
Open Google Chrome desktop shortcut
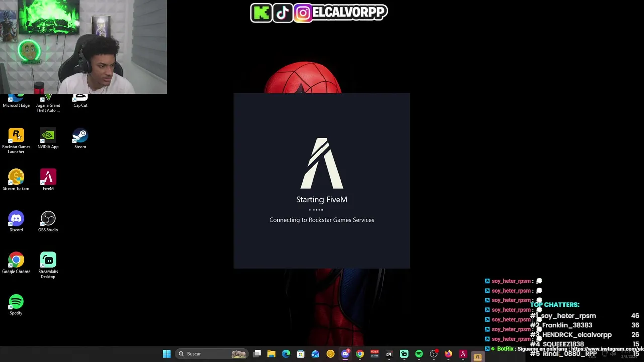click(x=16, y=263)
